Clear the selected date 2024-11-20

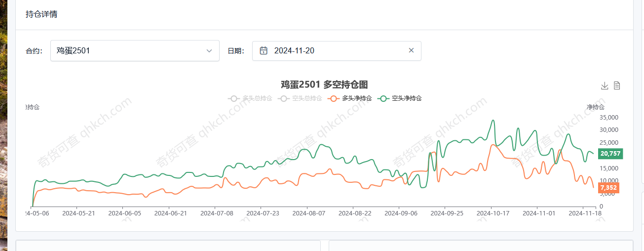411,50
